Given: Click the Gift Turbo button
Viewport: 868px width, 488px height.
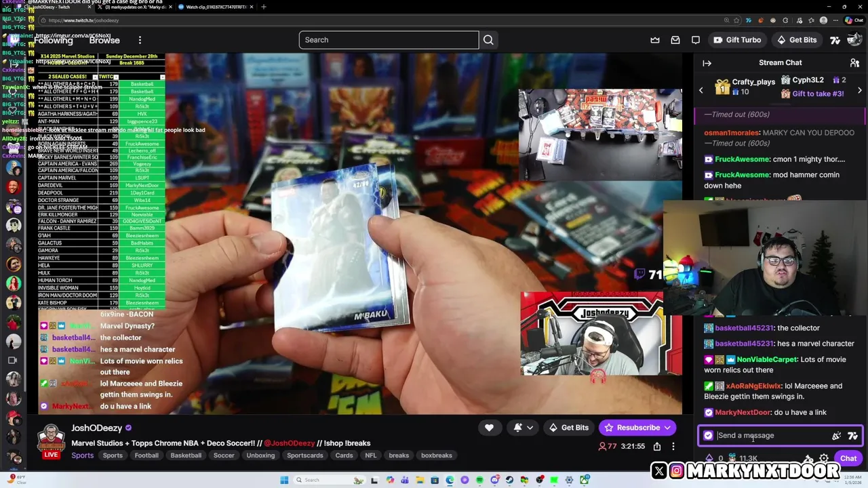Looking at the screenshot, I should (x=737, y=40).
